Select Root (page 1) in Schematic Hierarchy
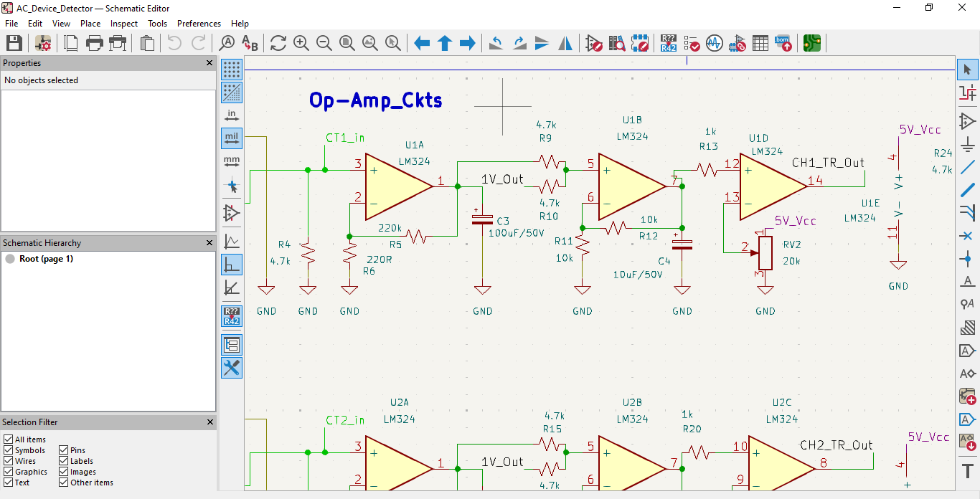980x499 pixels. pos(46,259)
